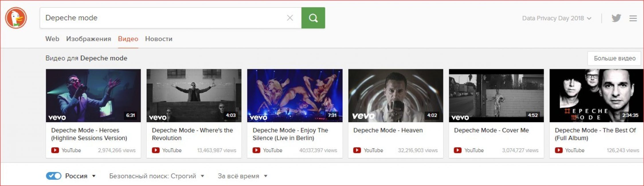This screenshot has width=644, height=186.
Task: Play the Cover Me thumbnail
Action: (x=496, y=96)
